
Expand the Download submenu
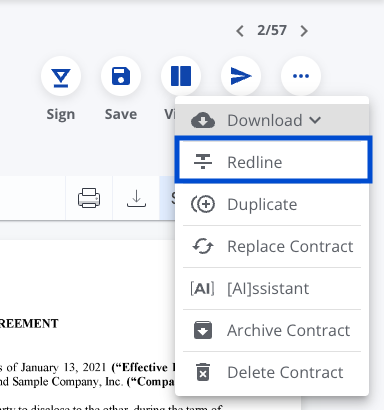272,120
